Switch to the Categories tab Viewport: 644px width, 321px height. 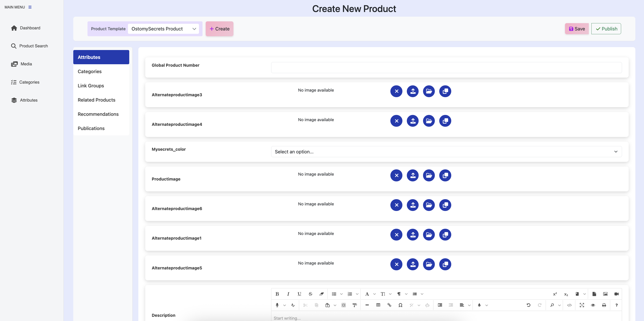[x=89, y=72]
